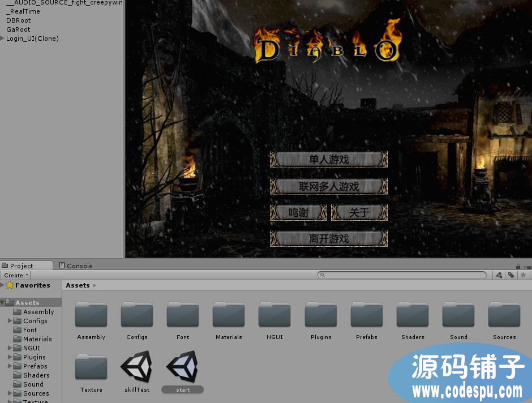This screenshot has height=403, width=532.
Task: Click the save search star icon
Action: [x=523, y=275]
